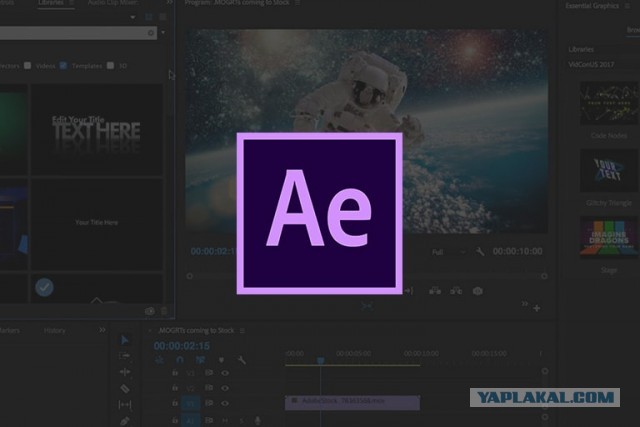Toggle Snap magnet in timeline

coord(180,360)
